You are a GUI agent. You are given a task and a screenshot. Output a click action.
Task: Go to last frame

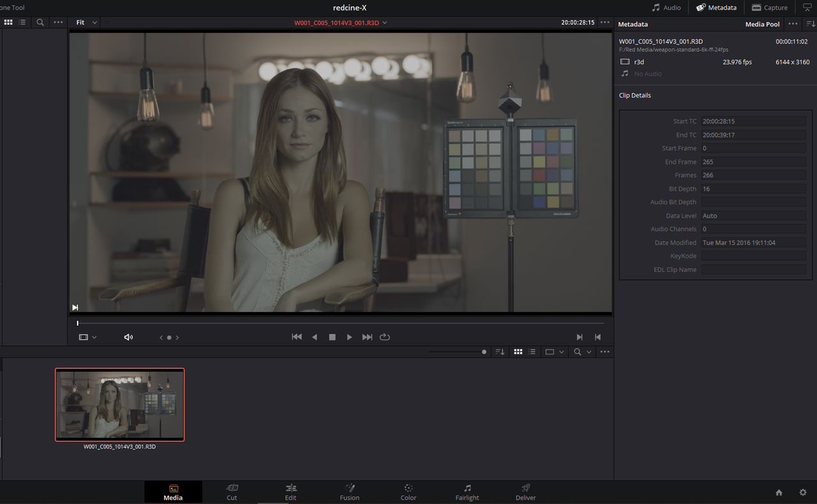point(367,337)
